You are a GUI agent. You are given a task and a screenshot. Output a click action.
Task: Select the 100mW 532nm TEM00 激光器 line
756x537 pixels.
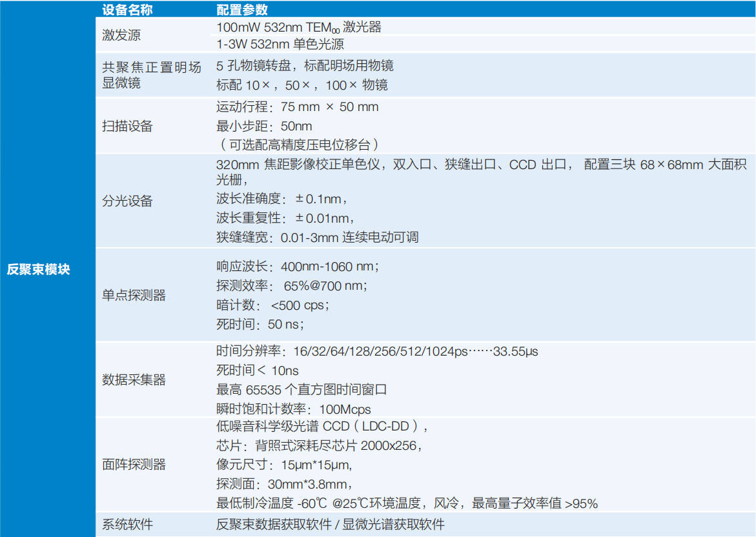[x=298, y=27]
